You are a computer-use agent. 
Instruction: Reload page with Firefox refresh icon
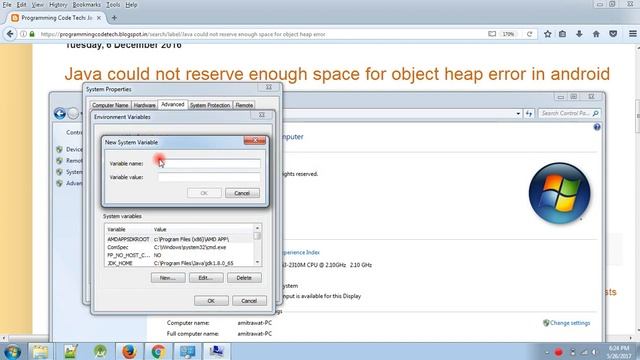pyautogui.click(x=529, y=34)
